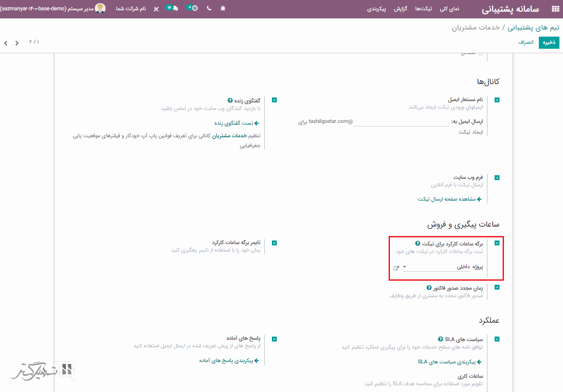This screenshot has width=563, height=392.
Task: Expand the پروژه project dropdown
Action: point(404,267)
